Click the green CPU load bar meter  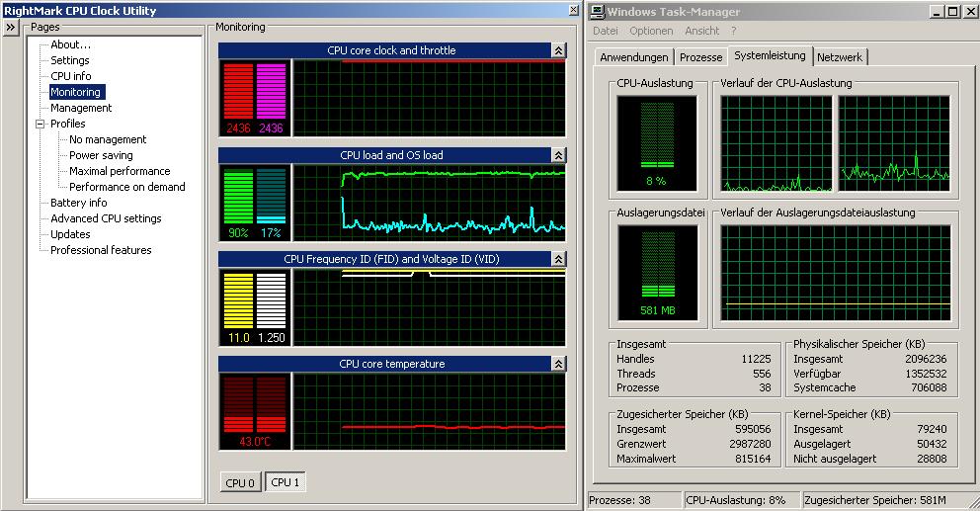[238, 196]
